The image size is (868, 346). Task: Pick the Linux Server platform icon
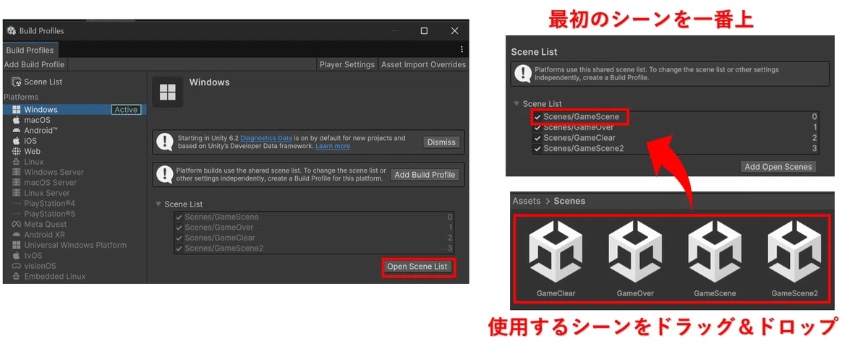click(17, 193)
